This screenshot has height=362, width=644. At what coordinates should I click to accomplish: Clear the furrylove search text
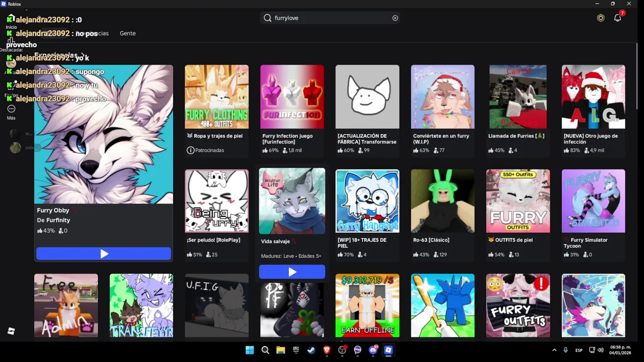coord(395,18)
